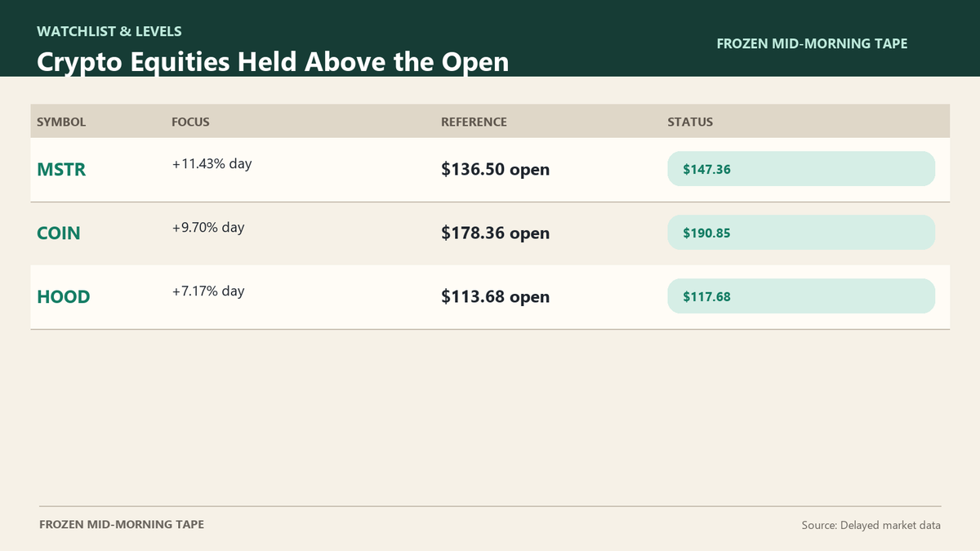Click the HOOD symbol

tap(64, 297)
